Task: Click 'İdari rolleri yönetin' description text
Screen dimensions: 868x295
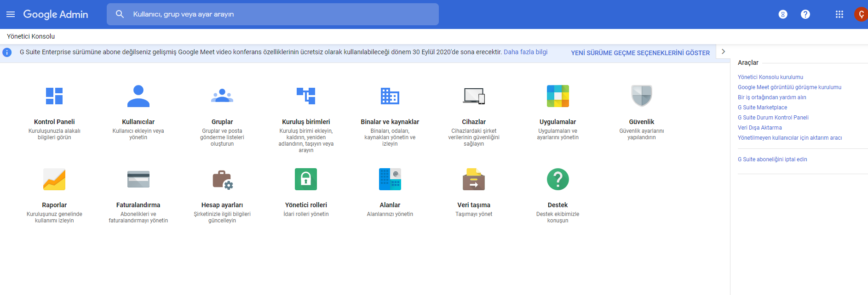Action: [x=306, y=214]
